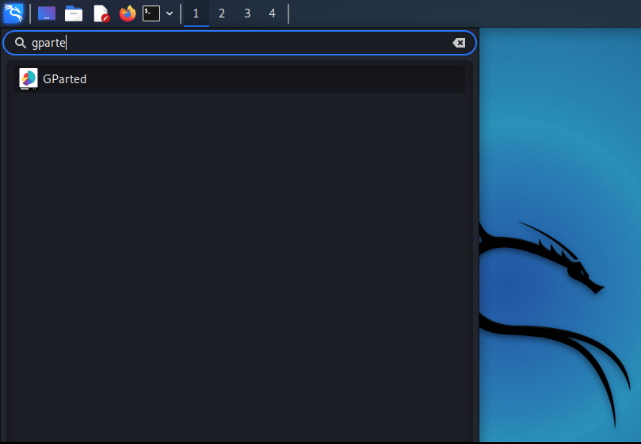Launch the text editor panel icon
This screenshot has height=444, width=641.
101,13
